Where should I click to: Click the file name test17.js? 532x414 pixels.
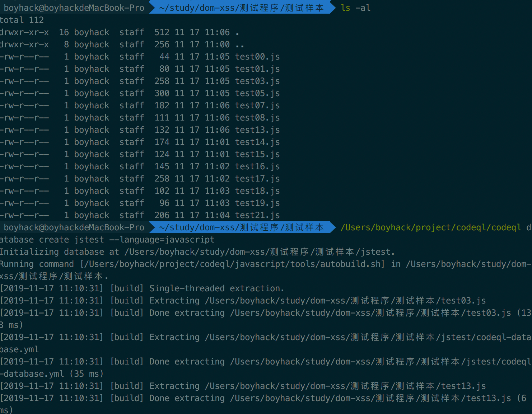tap(257, 179)
